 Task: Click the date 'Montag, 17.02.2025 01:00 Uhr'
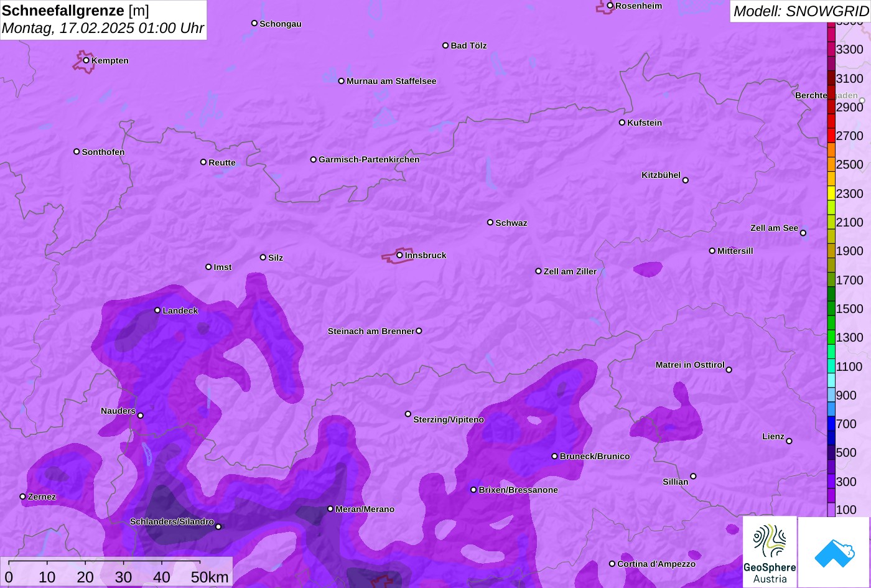point(103,28)
